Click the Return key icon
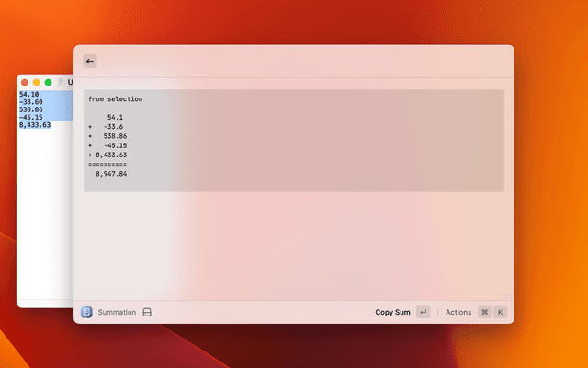This screenshot has height=368, width=588. [x=423, y=313]
